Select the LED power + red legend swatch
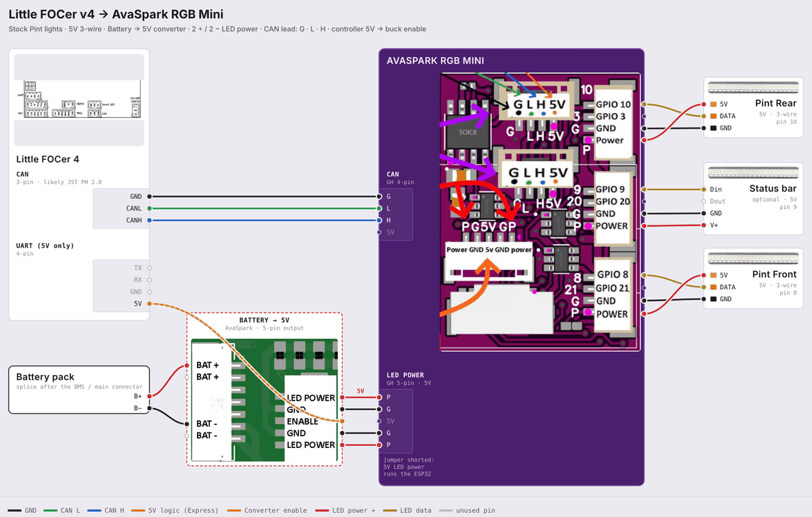The height and width of the screenshot is (517, 812). point(322,510)
